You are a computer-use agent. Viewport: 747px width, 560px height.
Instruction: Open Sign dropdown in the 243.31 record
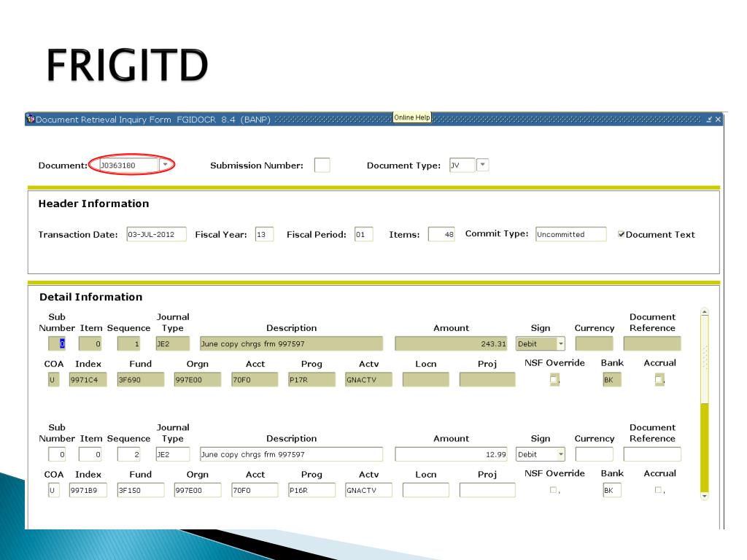[561, 344]
